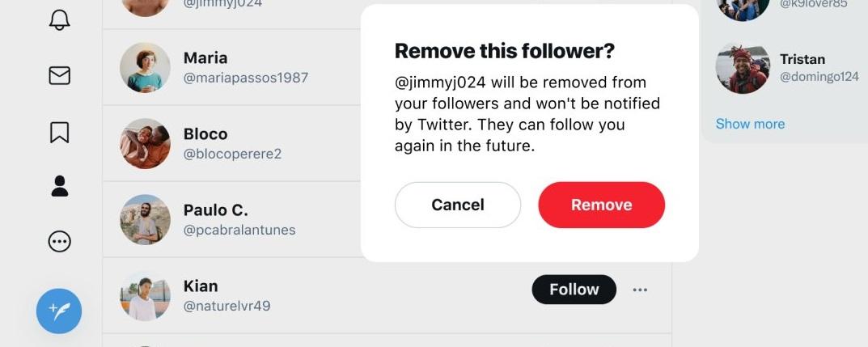Open three-dot options menu for Kian
The image size is (868, 347).
tap(640, 290)
